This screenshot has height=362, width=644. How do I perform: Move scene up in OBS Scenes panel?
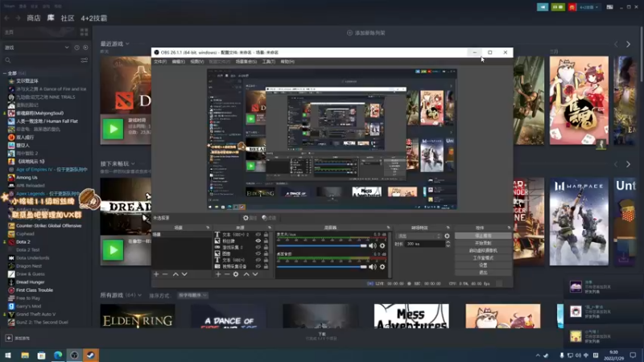175,274
